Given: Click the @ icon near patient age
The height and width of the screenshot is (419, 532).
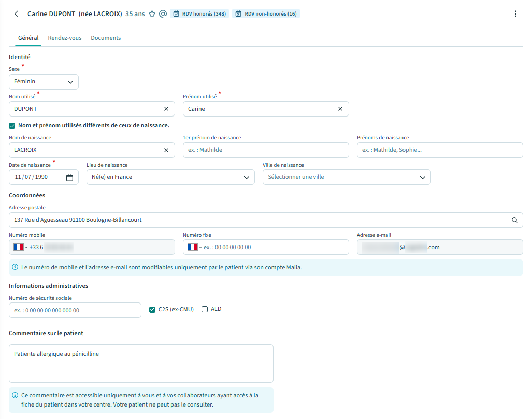Looking at the screenshot, I should click(163, 14).
